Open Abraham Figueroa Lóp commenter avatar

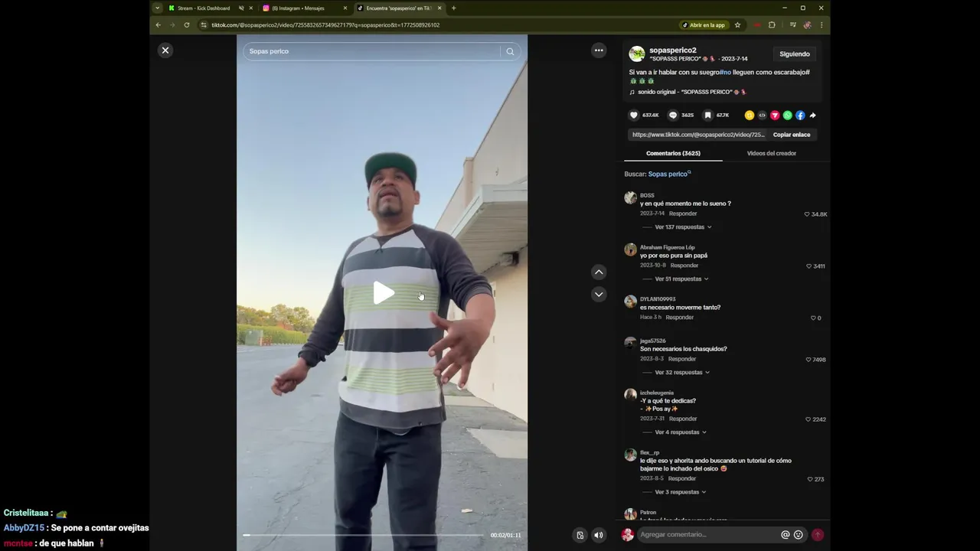[x=630, y=249]
